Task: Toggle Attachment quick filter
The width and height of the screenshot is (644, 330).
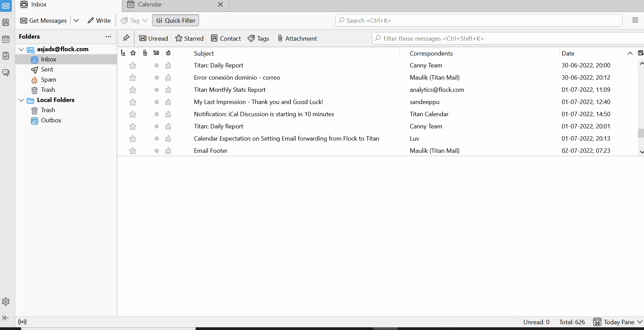Action: 297,38
